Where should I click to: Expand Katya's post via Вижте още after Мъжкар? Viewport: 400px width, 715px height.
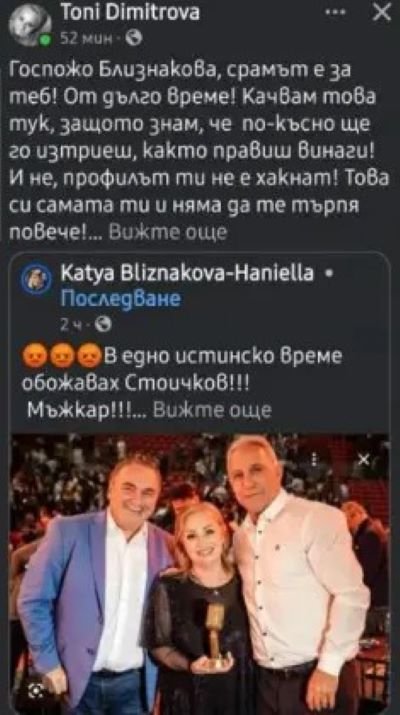tap(213, 410)
